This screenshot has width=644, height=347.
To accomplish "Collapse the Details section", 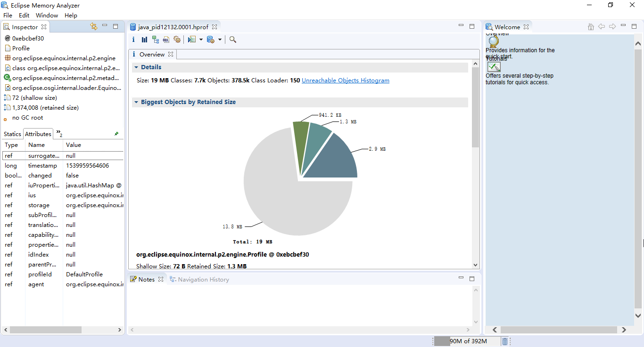I will (x=136, y=67).
